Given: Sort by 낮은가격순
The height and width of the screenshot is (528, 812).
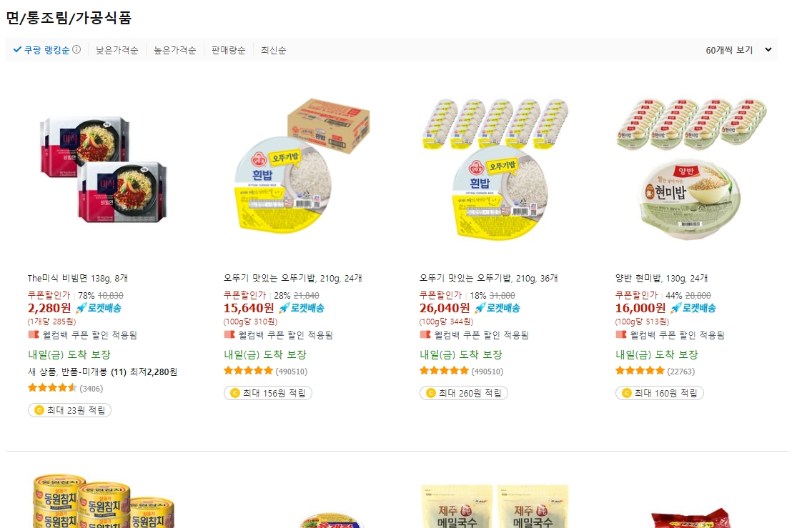Looking at the screenshot, I should [x=117, y=50].
